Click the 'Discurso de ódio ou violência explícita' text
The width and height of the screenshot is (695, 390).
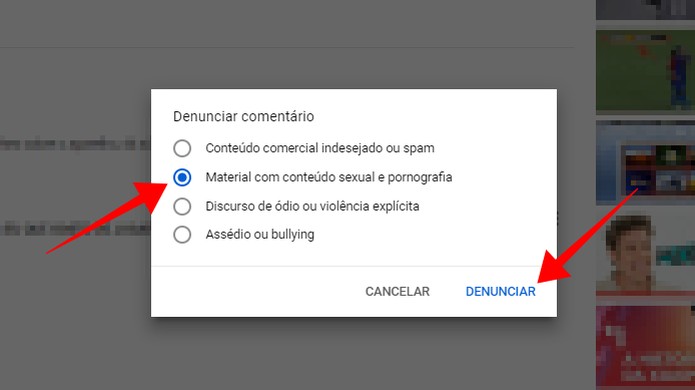[x=312, y=207]
